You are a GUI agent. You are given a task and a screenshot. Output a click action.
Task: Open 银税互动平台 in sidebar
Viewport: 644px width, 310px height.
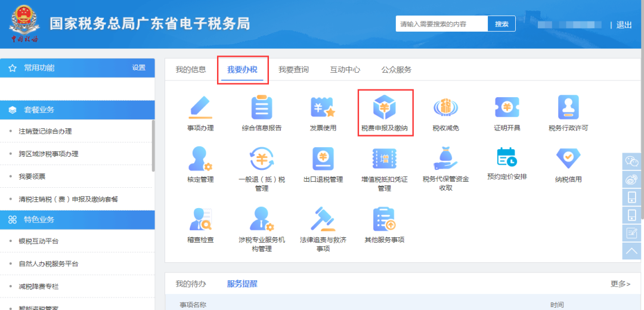point(39,241)
